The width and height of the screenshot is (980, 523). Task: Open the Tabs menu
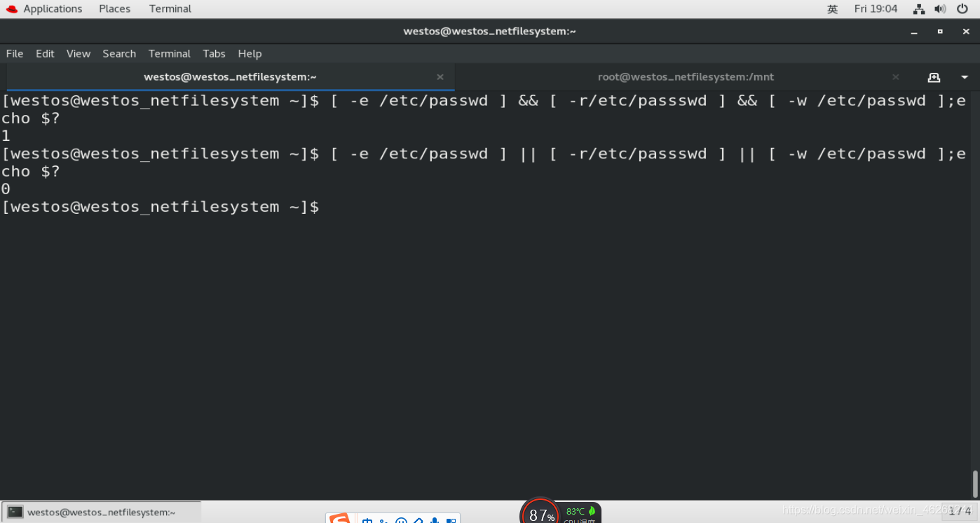coord(214,53)
